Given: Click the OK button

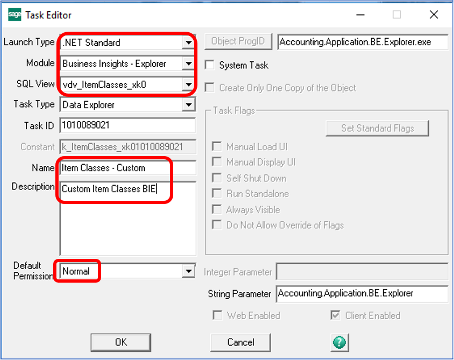Looking at the screenshot, I should click(x=121, y=342).
